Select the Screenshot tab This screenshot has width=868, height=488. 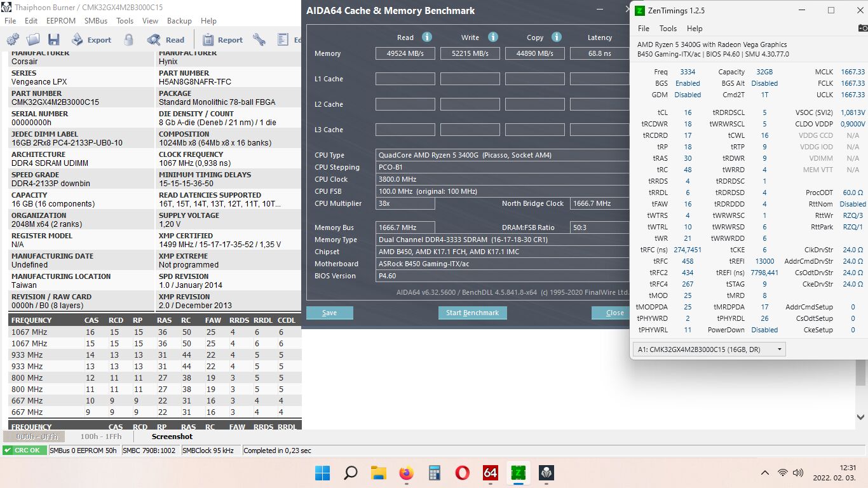[172, 437]
